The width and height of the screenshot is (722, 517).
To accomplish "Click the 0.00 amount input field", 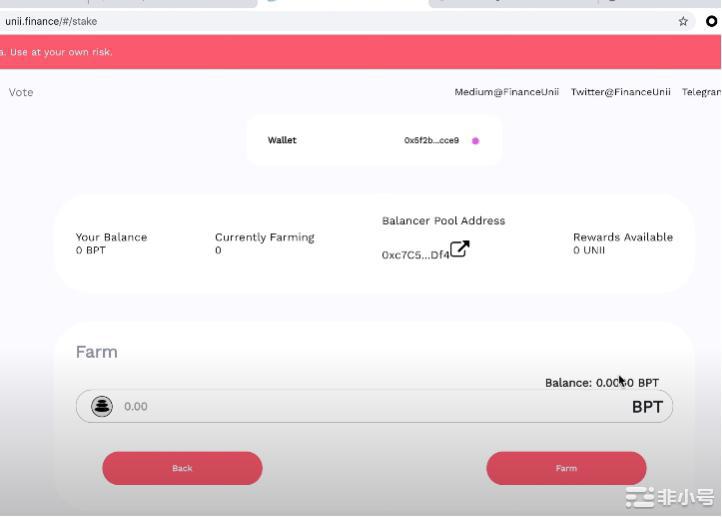I will point(370,406).
